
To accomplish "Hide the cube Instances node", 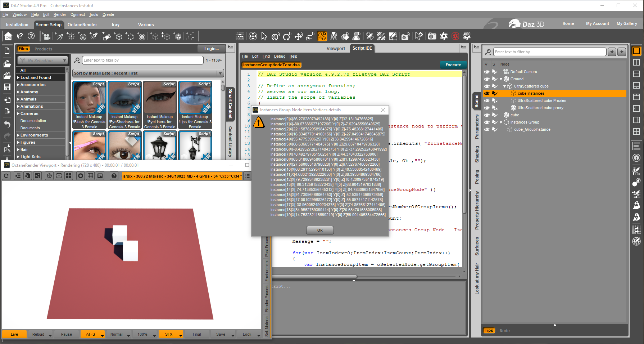I will 487,93.
